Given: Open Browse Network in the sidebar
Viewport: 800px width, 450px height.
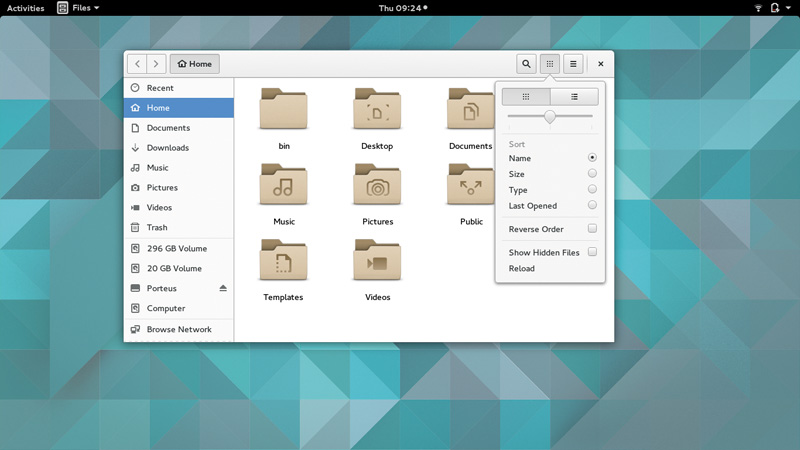Looking at the screenshot, I should click(x=179, y=329).
